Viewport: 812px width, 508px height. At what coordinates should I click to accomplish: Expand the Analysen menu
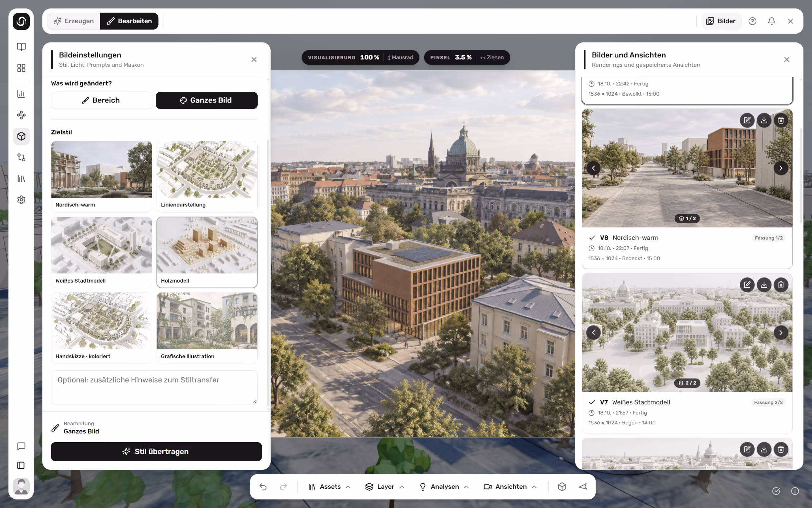pos(444,486)
